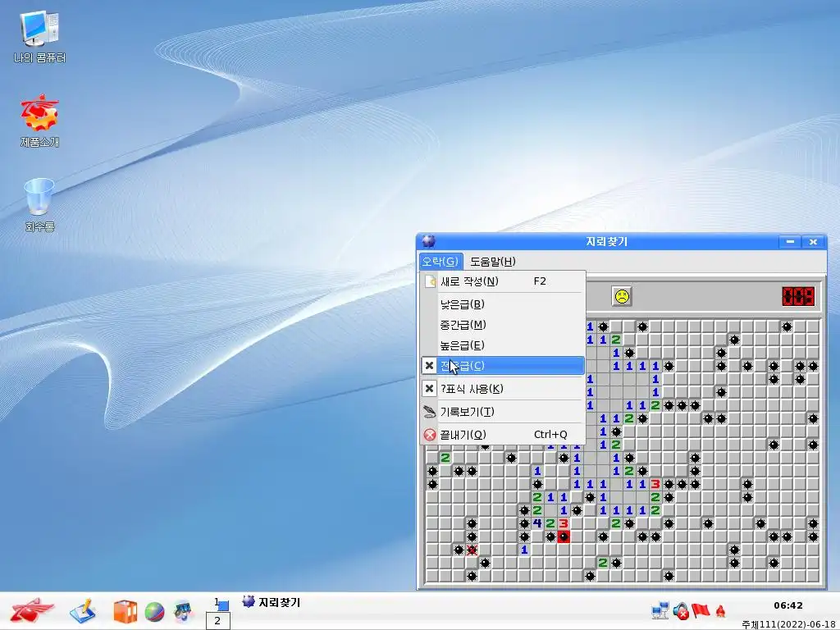Click the 지뢰찾기 window title text
840x630 pixels.
point(606,242)
